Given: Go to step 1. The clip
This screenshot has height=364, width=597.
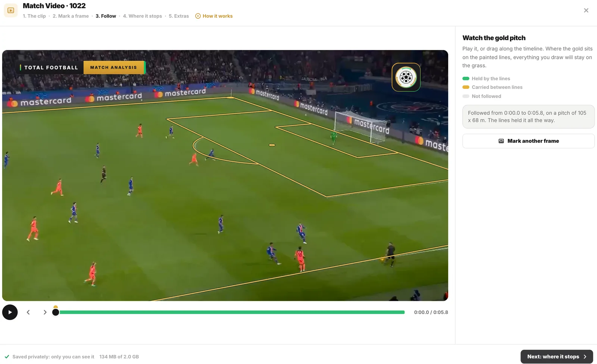Looking at the screenshot, I should click(34, 16).
